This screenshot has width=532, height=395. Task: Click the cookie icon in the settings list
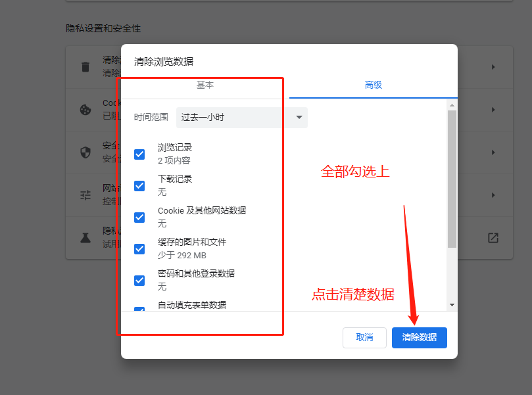point(85,110)
